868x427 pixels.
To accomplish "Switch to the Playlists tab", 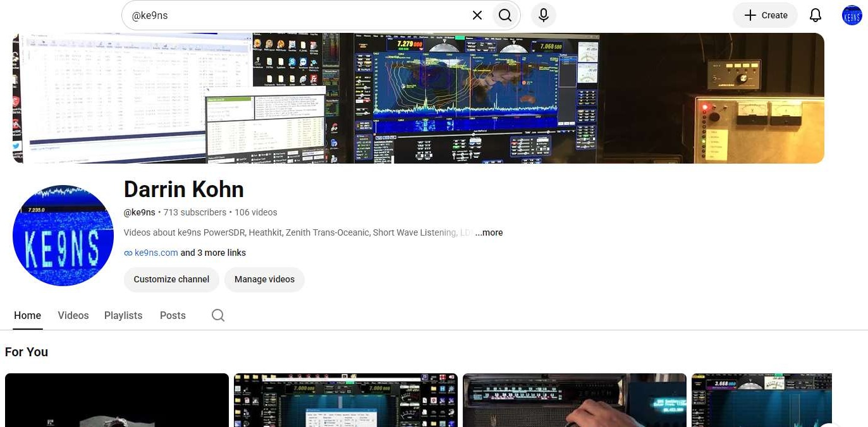I will (x=123, y=315).
